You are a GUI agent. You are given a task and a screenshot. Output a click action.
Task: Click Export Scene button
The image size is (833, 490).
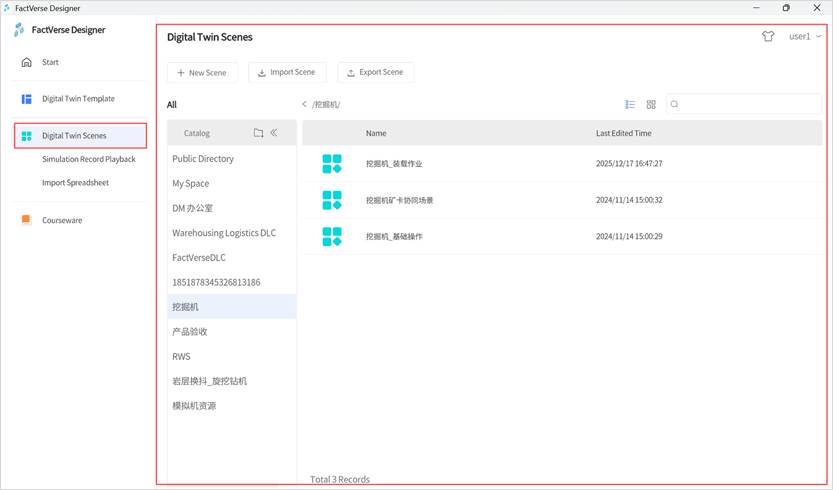375,73
